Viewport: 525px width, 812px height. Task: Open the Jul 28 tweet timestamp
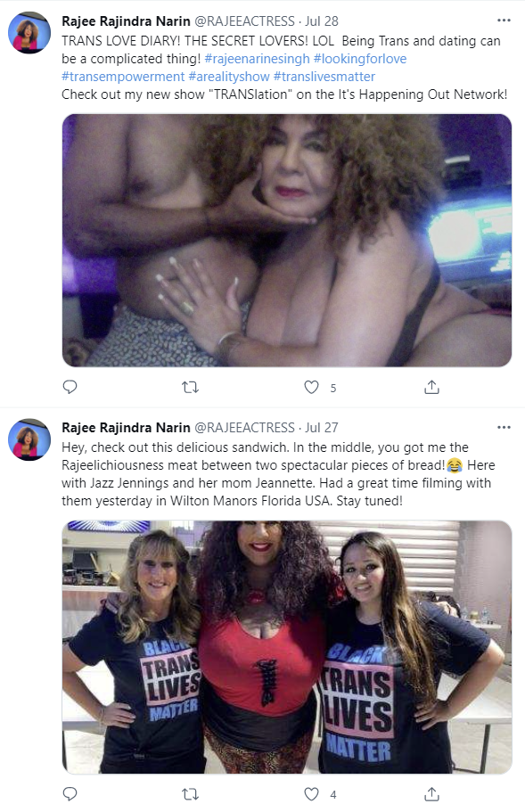[x=322, y=21]
